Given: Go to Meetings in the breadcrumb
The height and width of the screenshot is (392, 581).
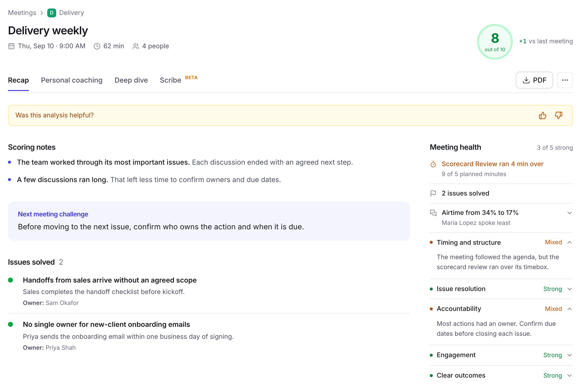Looking at the screenshot, I should click(x=22, y=13).
